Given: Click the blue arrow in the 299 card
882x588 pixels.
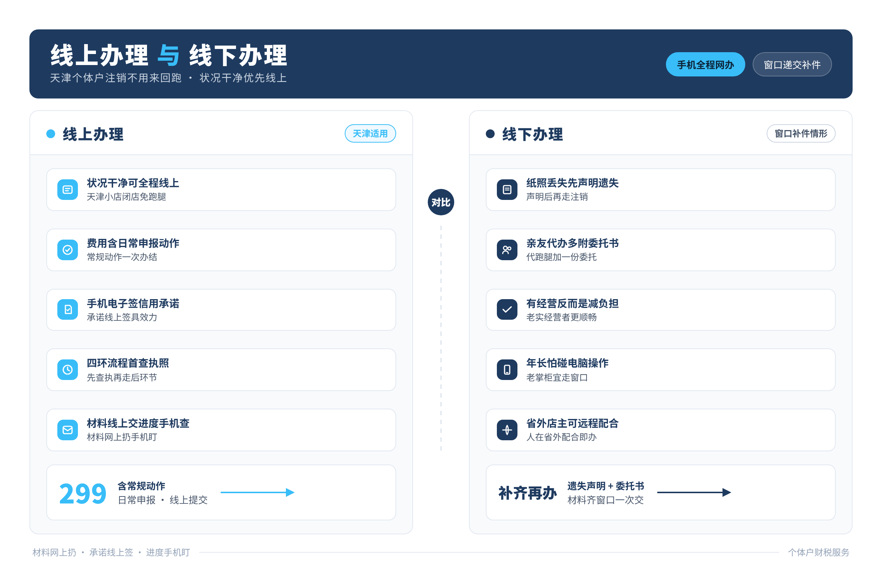Looking at the screenshot, I should tap(258, 492).
